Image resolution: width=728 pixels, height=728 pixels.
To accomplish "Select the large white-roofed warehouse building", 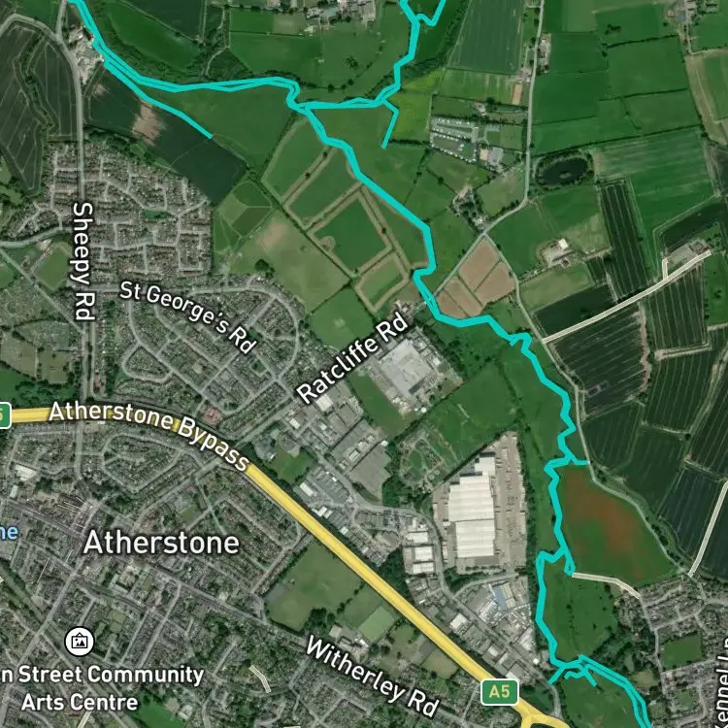I will 472,508.
